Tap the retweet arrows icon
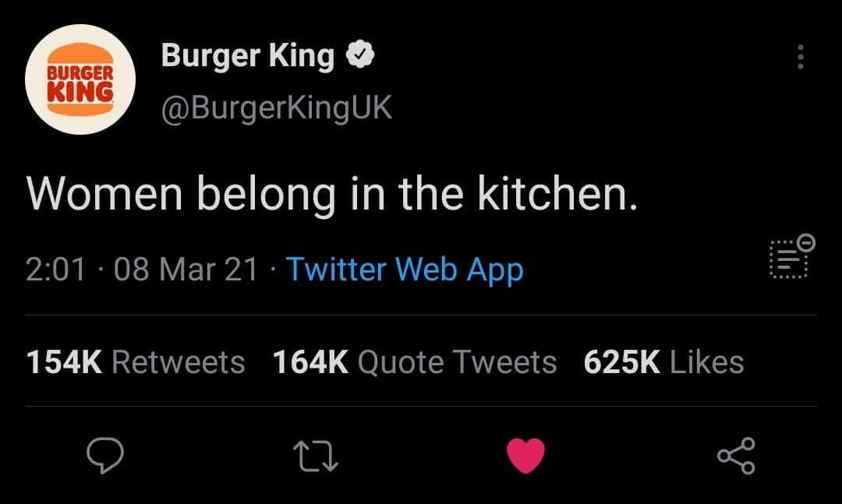842x504 pixels. point(315,456)
